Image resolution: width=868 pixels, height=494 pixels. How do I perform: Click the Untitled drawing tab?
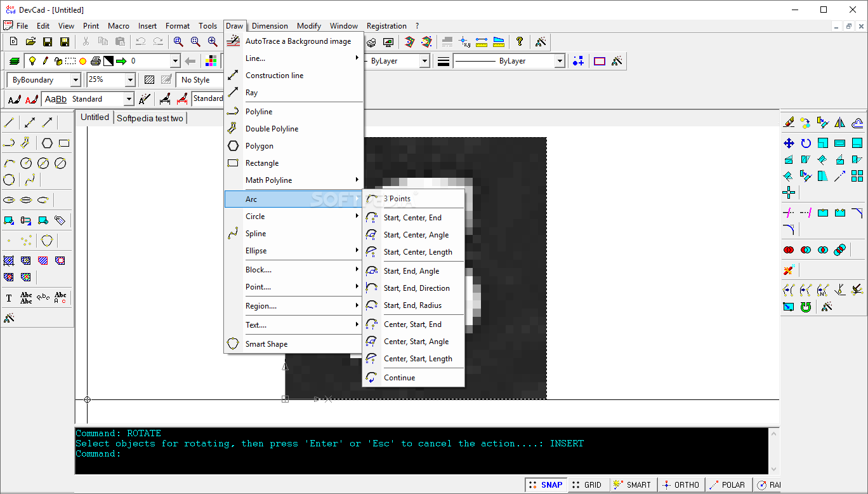click(x=95, y=117)
